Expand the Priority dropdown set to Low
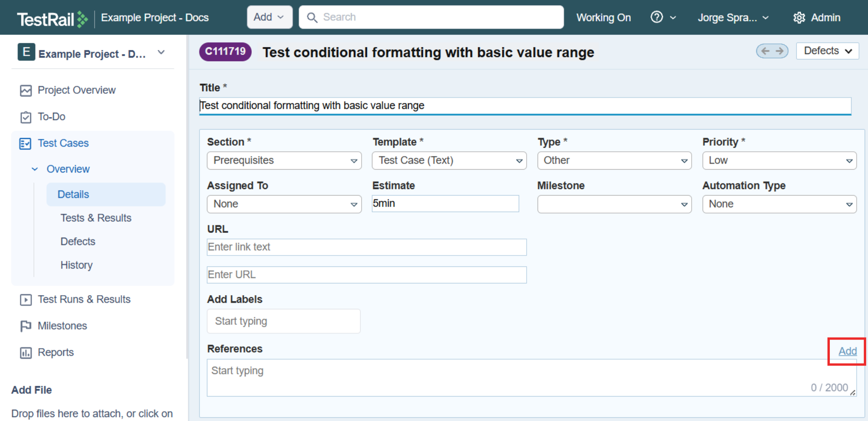The image size is (868, 421). click(779, 161)
